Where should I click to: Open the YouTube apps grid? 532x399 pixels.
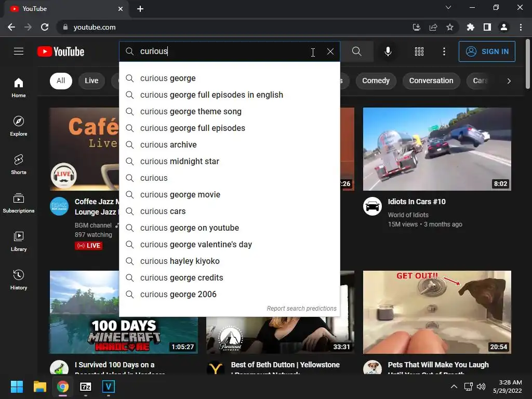[x=419, y=51]
